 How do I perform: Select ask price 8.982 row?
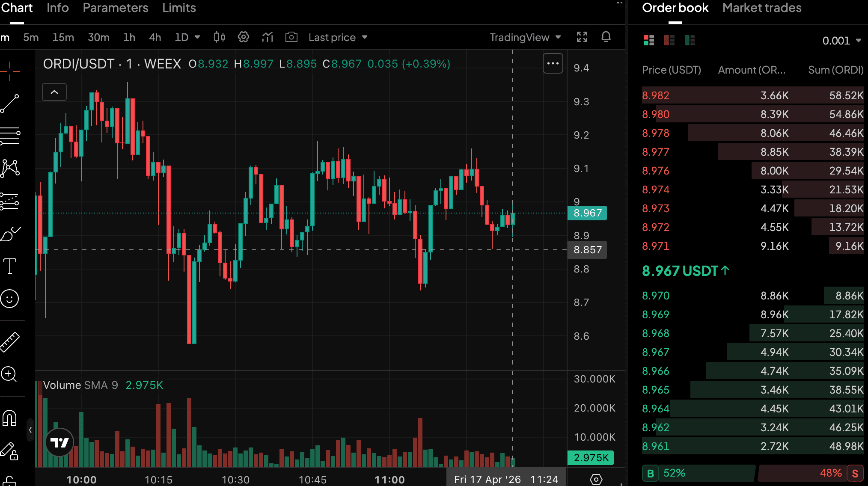(x=753, y=95)
